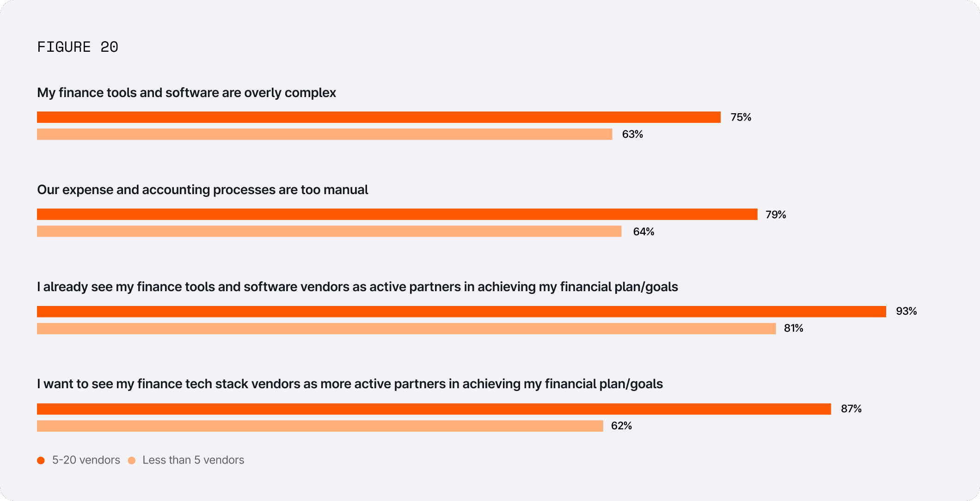980x501 pixels.
Task: Click the FIGURE 20 title
Action: click(x=78, y=47)
